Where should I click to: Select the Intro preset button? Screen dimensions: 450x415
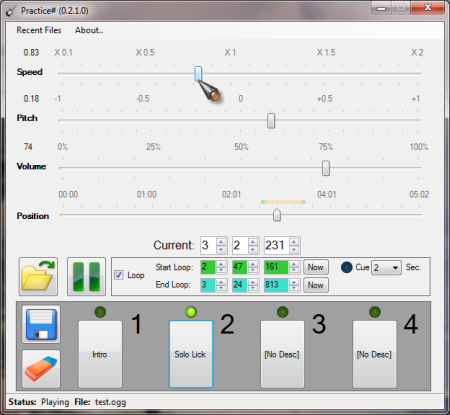(x=100, y=354)
